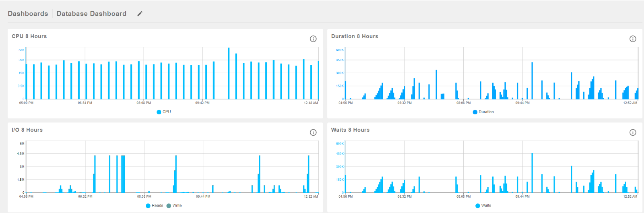This screenshot has height=213, width=644.
Task: Toggle the Duration legend series
Action: (x=483, y=112)
